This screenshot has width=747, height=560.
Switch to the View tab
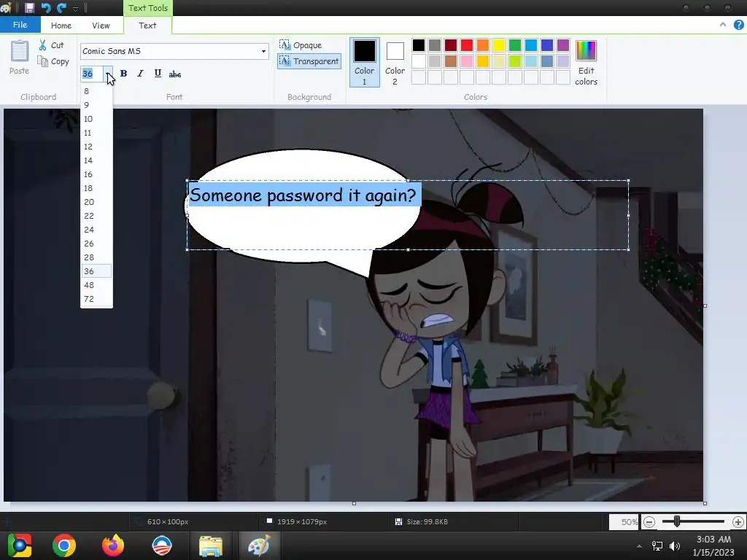pyautogui.click(x=101, y=26)
